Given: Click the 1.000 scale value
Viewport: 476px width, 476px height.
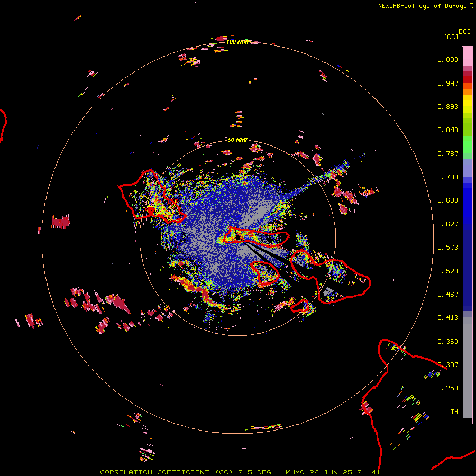Looking at the screenshot, I should (448, 59).
